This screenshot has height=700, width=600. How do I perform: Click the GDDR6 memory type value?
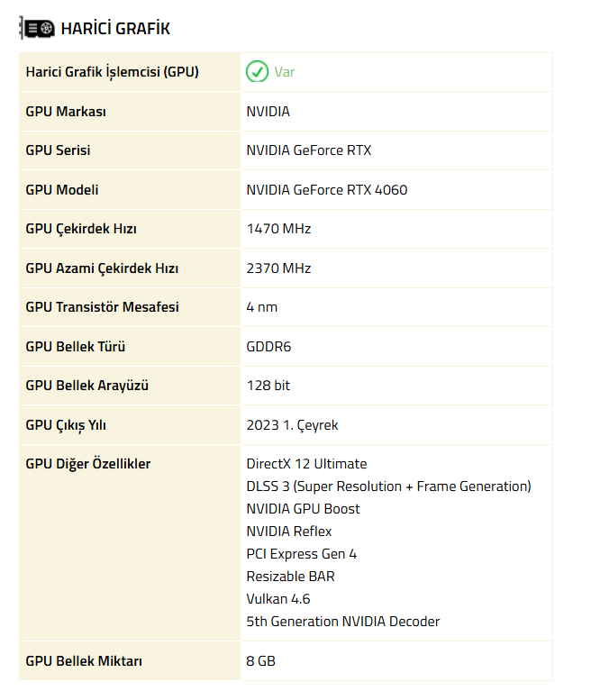point(268,347)
